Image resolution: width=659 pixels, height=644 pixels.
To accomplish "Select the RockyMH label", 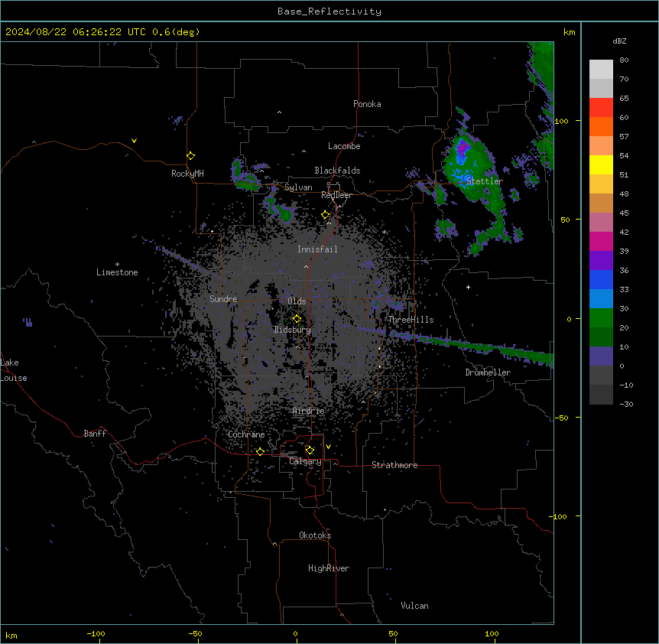I will click(x=187, y=174).
